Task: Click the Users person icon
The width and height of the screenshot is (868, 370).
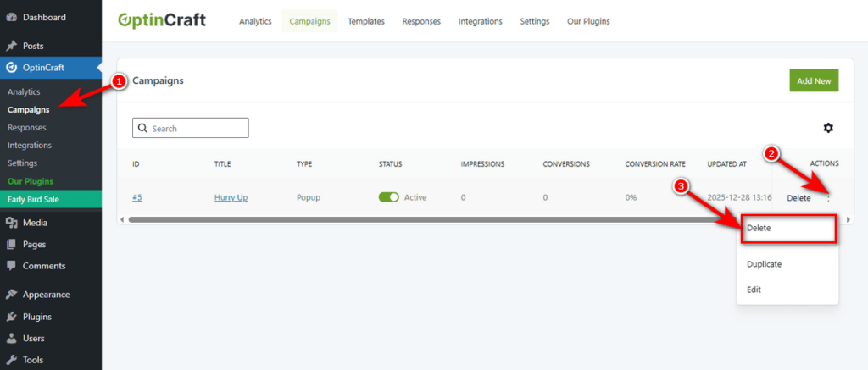Action: coord(11,339)
